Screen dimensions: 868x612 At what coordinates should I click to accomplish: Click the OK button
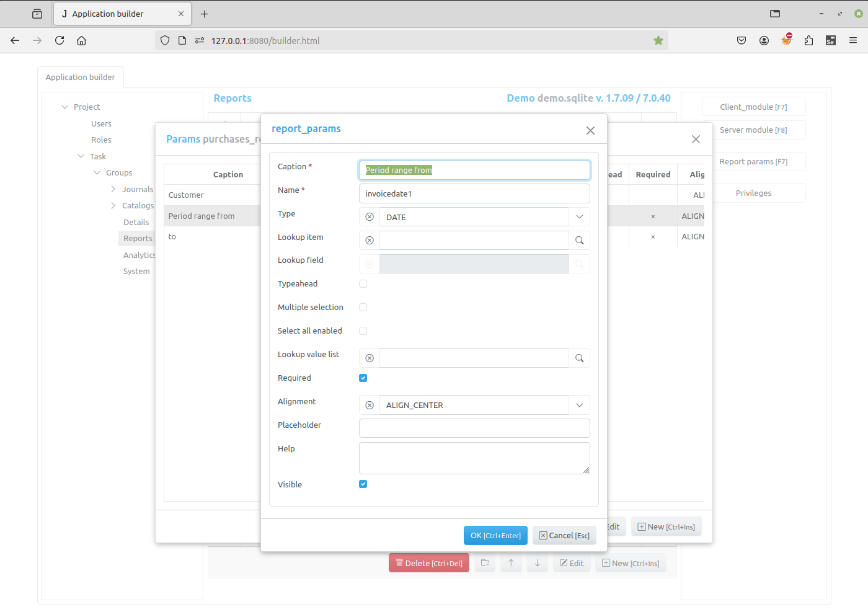pos(495,536)
